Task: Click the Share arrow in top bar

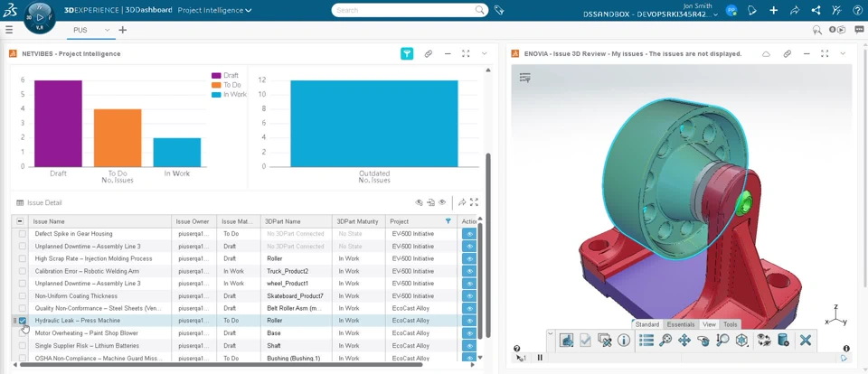Action: tap(795, 10)
